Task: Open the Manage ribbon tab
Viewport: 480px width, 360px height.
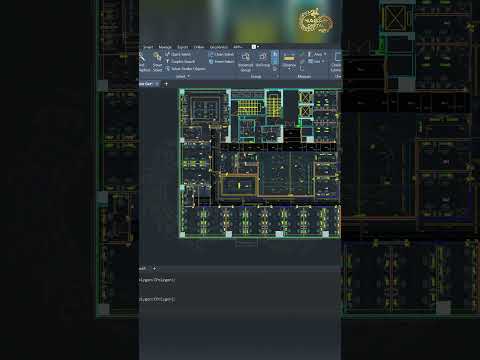Action: pos(165,47)
